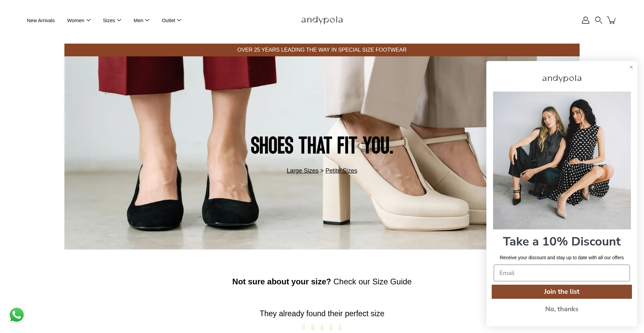
Task: Open the Check our Size Guide link
Action: pos(372,282)
